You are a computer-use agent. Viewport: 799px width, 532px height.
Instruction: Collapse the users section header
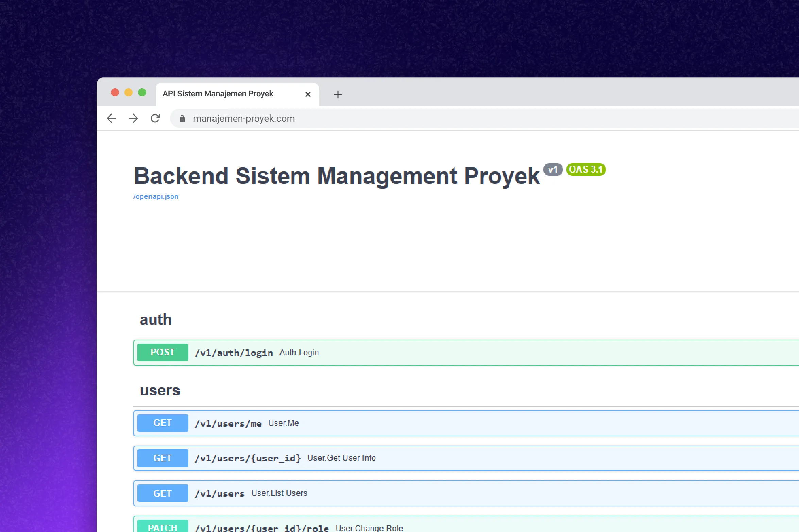click(x=159, y=390)
